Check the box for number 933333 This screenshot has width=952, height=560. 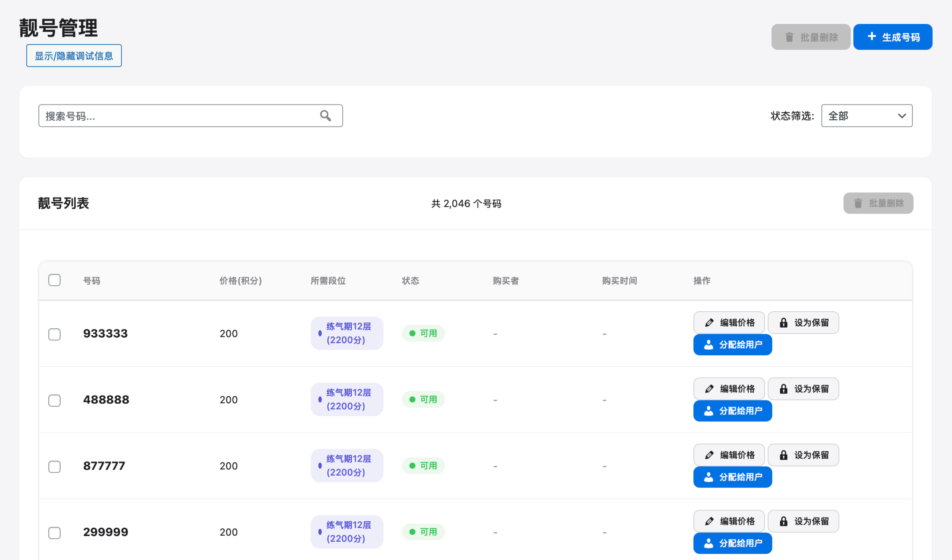[54, 334]
